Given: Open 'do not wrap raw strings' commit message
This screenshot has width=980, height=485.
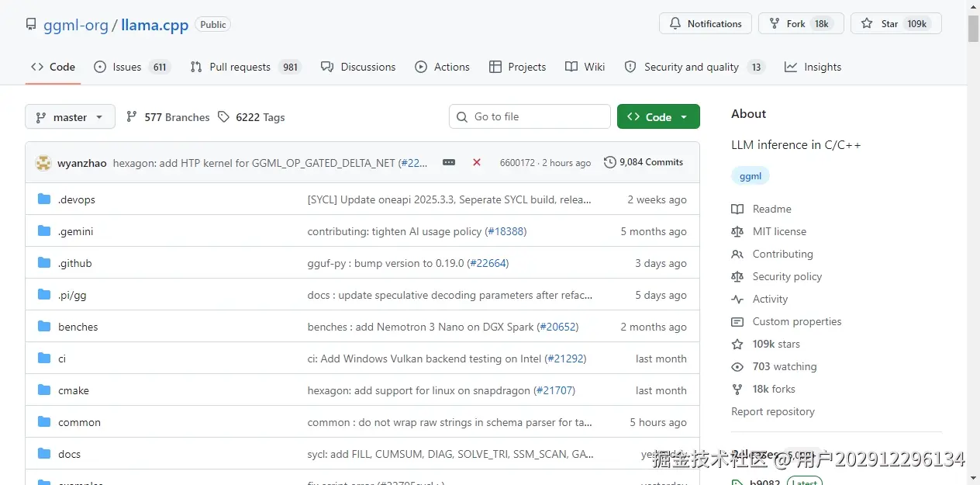Looking at the screenshot, I should pyautogui.click(x=450, y=422).
